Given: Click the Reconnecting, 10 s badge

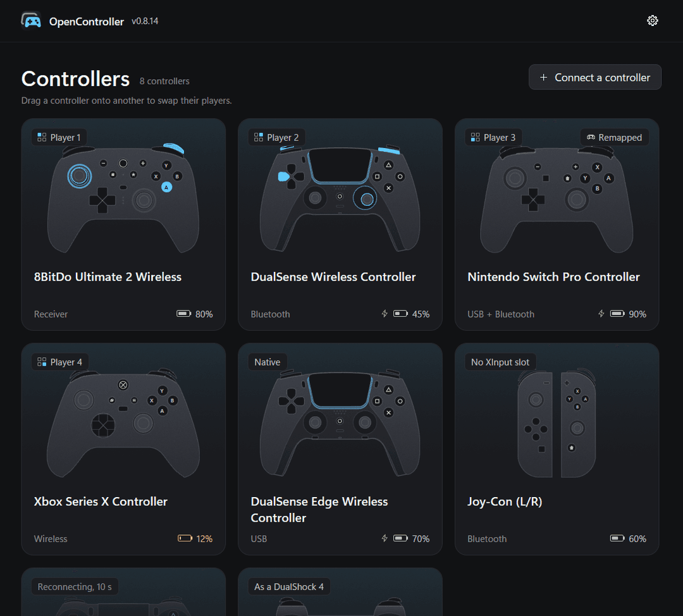Looking at the screenshot, I should tap(75, 587).
